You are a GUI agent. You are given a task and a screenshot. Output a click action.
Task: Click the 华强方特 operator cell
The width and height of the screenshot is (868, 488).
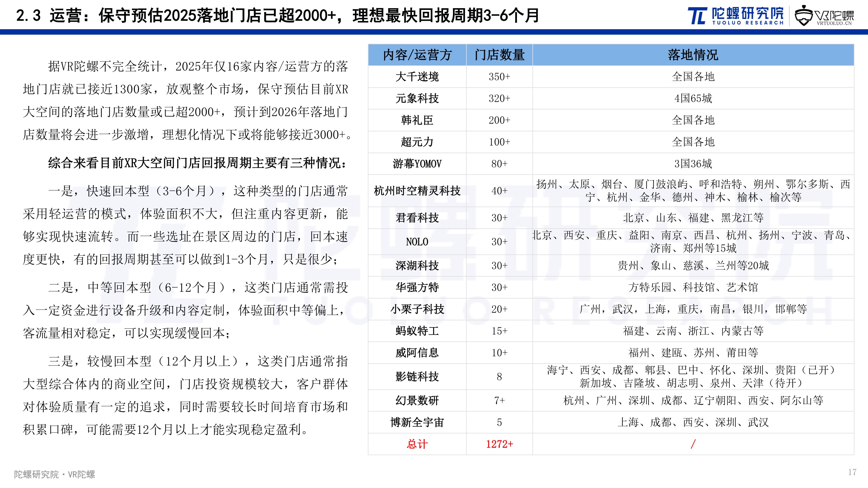(417, 287)
